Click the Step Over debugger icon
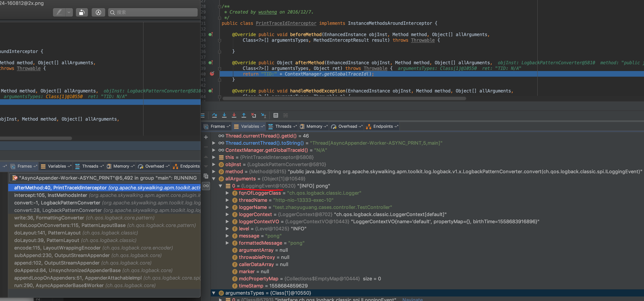Screen dimensions: 644x301 (214, 115)
